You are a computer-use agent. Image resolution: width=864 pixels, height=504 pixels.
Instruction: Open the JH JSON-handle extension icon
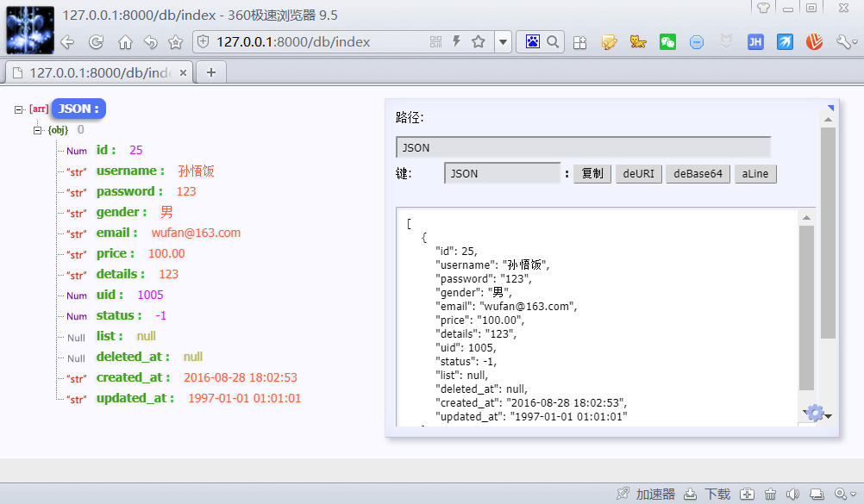click(x=755, y=42)
